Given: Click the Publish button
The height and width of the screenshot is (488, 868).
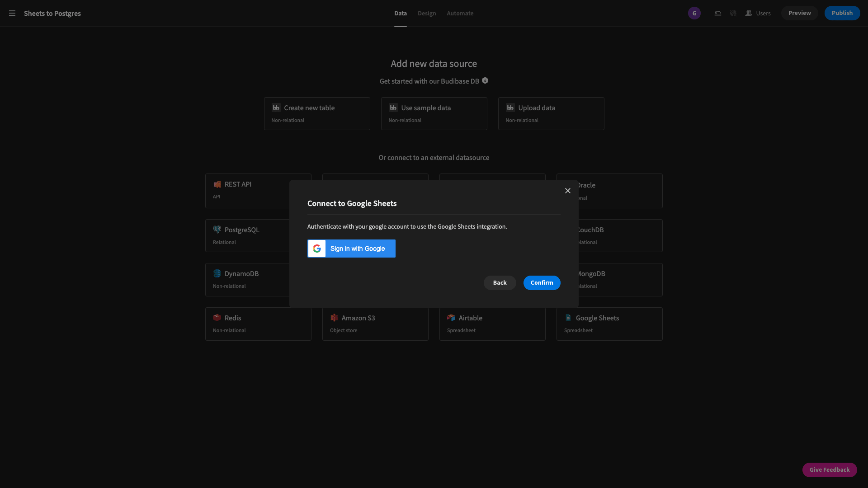Looking at the screenshot, I should click(842, 13).
